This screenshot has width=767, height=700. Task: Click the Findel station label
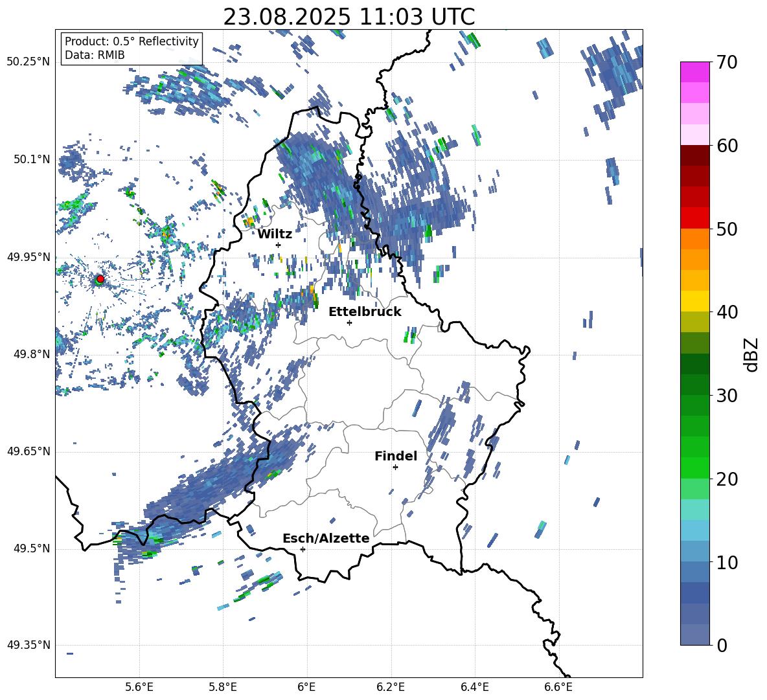click(x=396, y=456)
